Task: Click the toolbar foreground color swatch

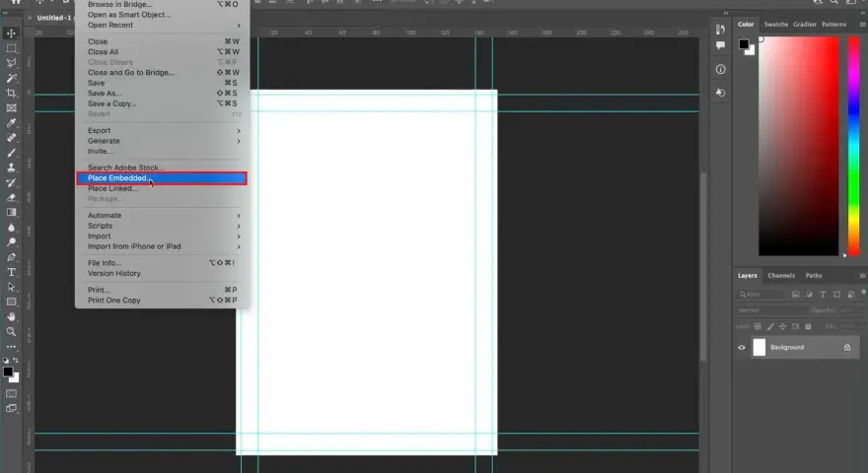Action: click(8, 372)
